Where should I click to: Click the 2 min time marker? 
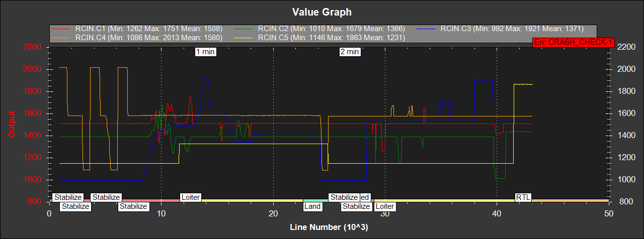click(350, 52)
